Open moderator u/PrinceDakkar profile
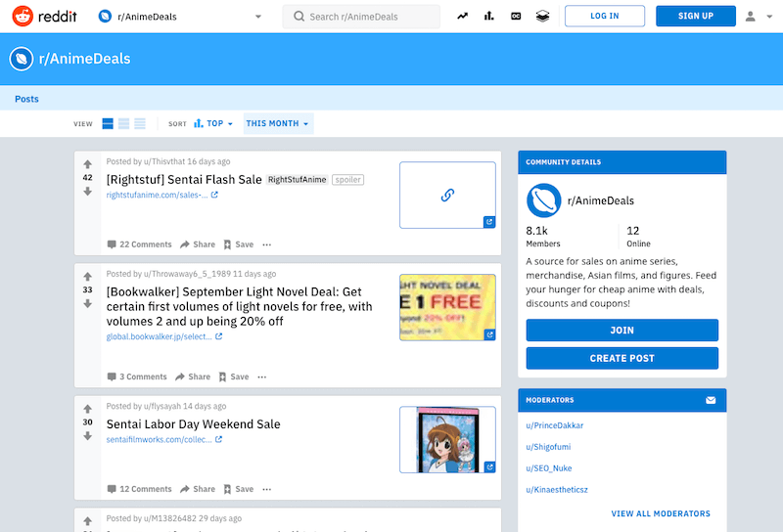The width and height of the screenshot is (783, 532). 554,425
